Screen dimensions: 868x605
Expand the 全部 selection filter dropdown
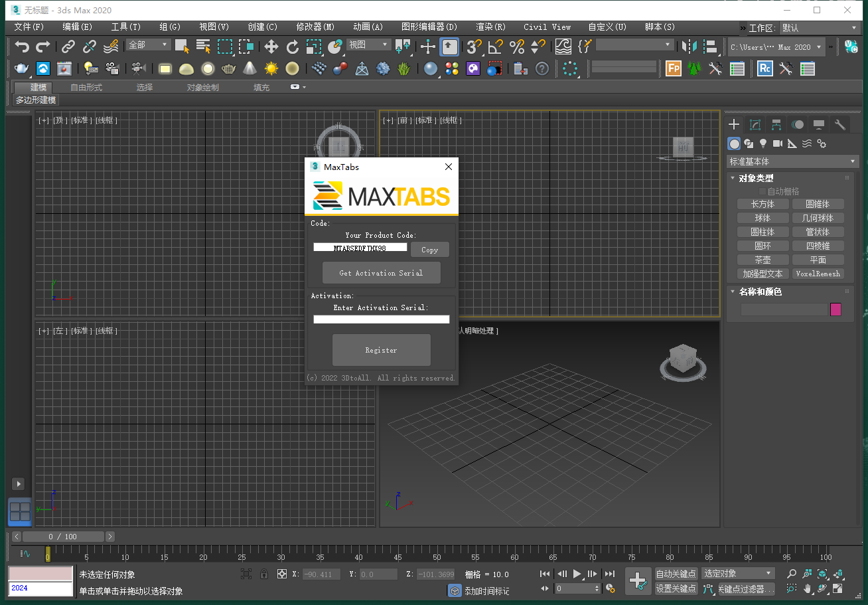click(149, 44)
